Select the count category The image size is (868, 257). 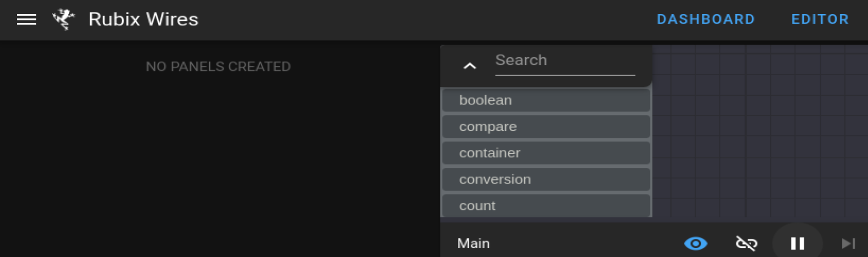[x=546, y=206]
